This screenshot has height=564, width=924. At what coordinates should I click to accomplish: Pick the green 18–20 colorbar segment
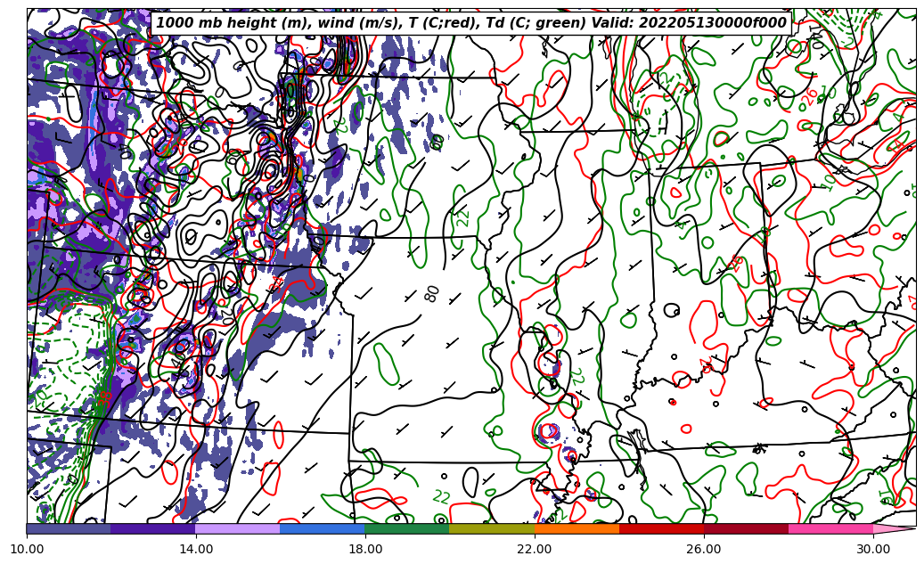tap(407, 528)
